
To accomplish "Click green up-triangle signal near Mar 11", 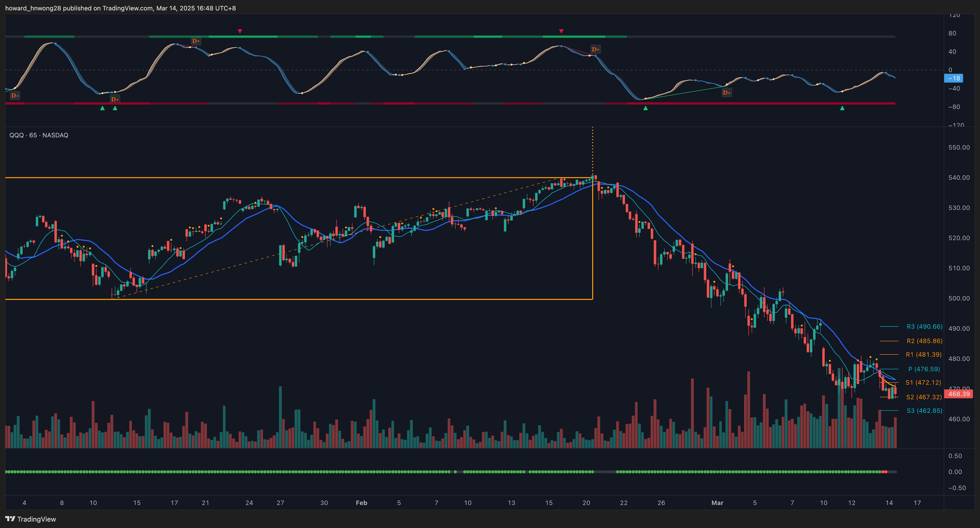I will point(842,108).
